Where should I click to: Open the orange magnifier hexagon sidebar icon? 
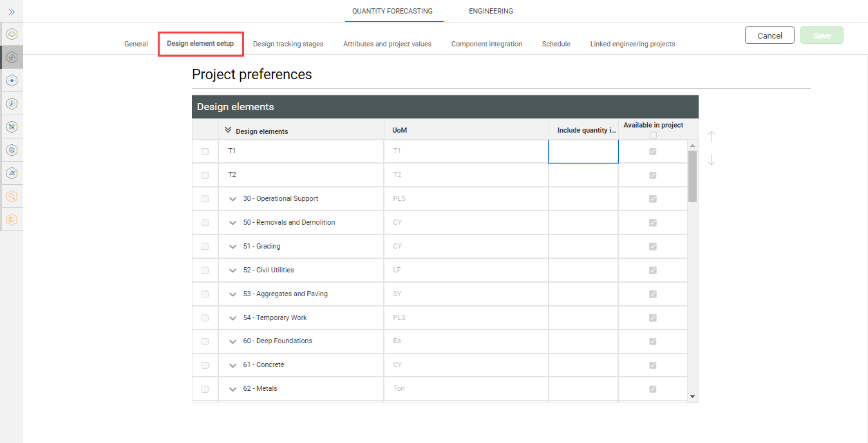click(x=12, y=196)
